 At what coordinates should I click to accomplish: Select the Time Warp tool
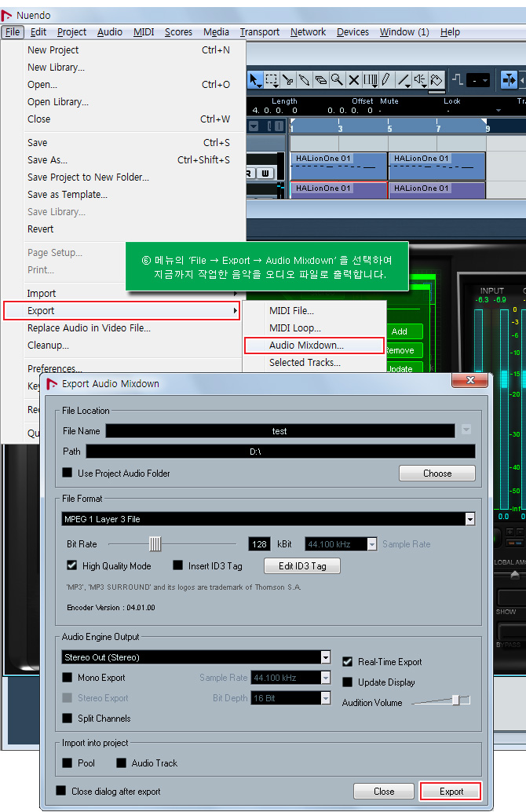point(370,80)
